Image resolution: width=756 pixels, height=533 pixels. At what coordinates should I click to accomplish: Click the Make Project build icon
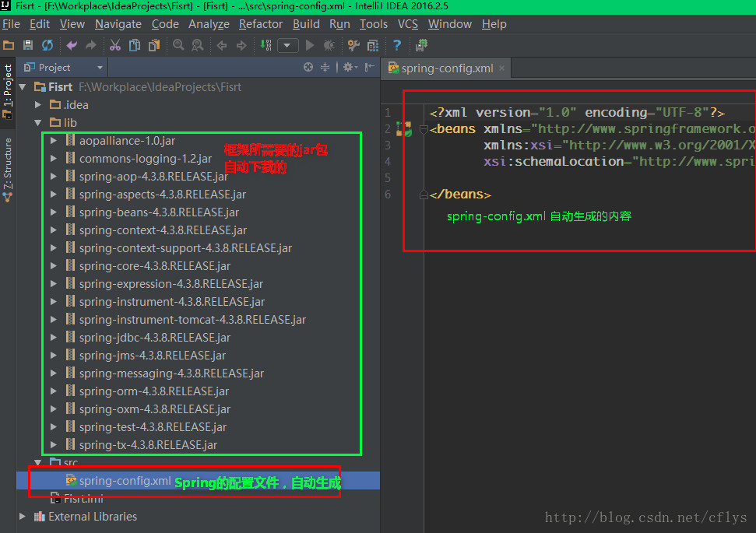[x=265, y=45]
